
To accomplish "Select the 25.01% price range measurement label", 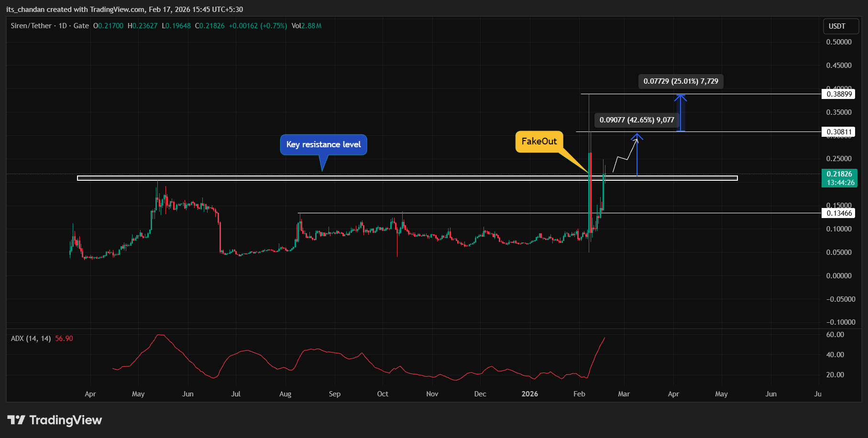I will (x=681, y=81).
